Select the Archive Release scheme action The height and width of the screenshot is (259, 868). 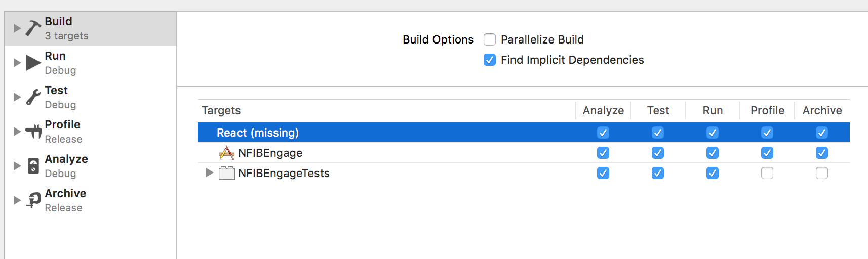65,200
